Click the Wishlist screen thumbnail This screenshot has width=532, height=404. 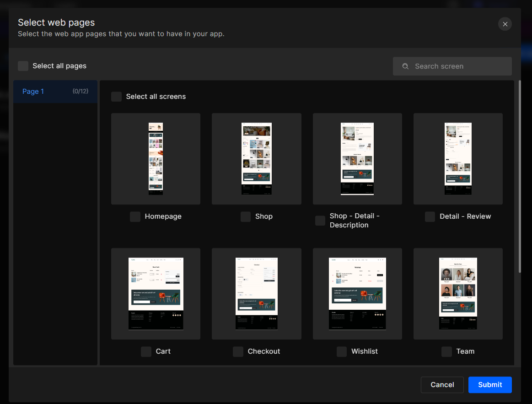(357, 293)
